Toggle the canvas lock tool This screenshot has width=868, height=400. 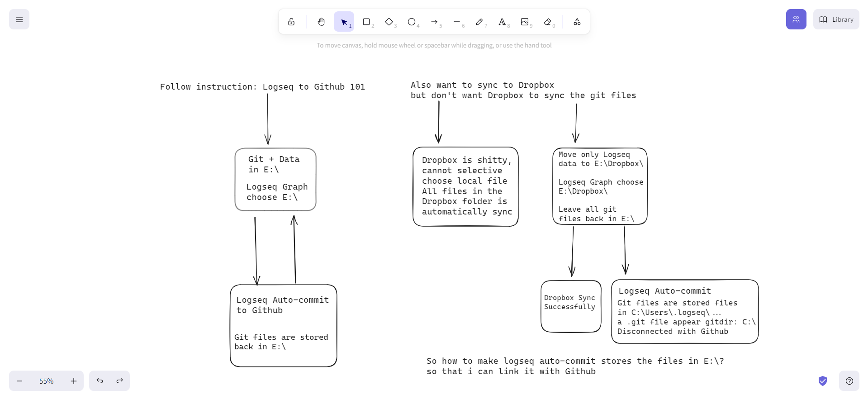click(x=291, y=22)
